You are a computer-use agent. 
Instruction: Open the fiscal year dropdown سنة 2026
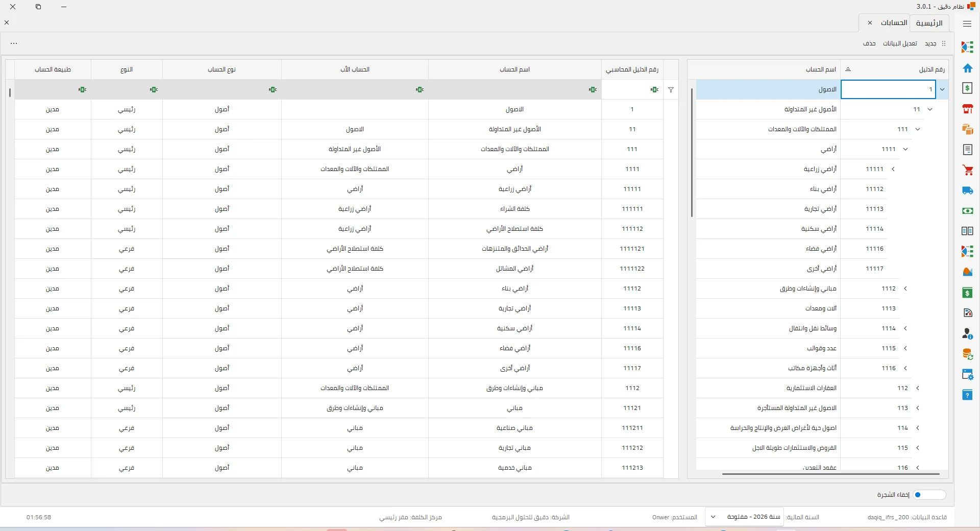pyautogui.click(x=744, y=517)
